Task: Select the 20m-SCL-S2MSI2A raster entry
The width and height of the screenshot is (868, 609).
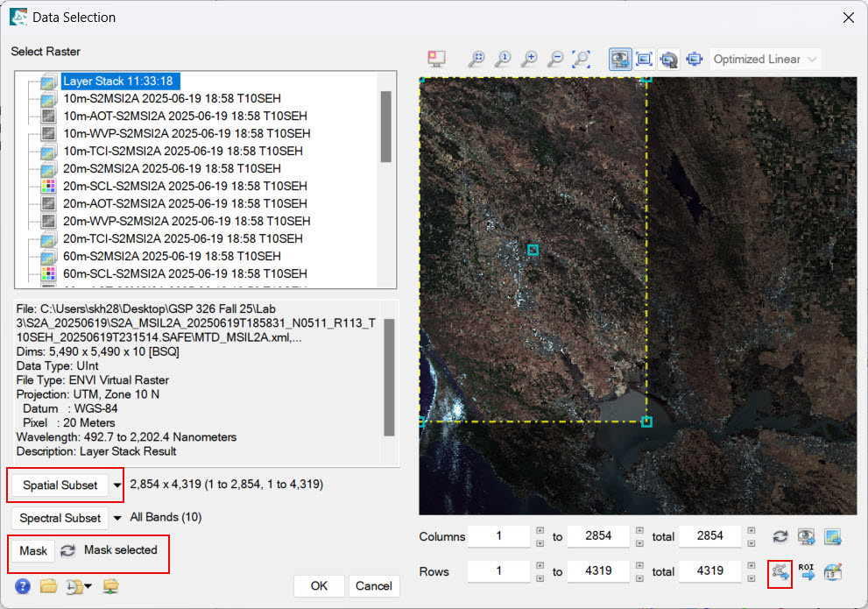Action: [x=184, y=186]
